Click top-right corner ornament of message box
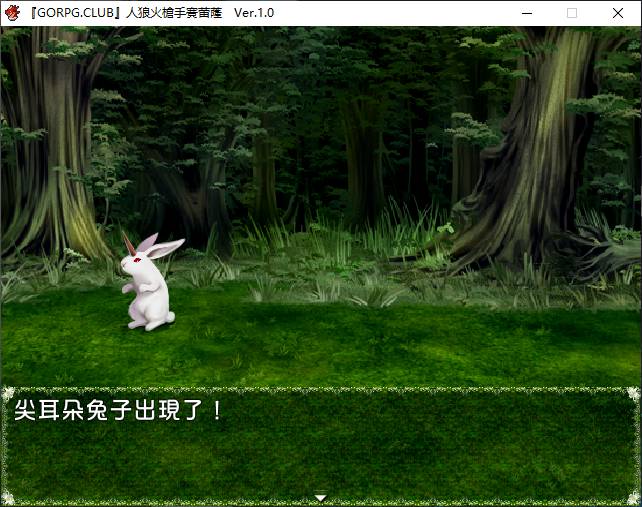Viewport: 642px width, 507px height. coord(633,393)
